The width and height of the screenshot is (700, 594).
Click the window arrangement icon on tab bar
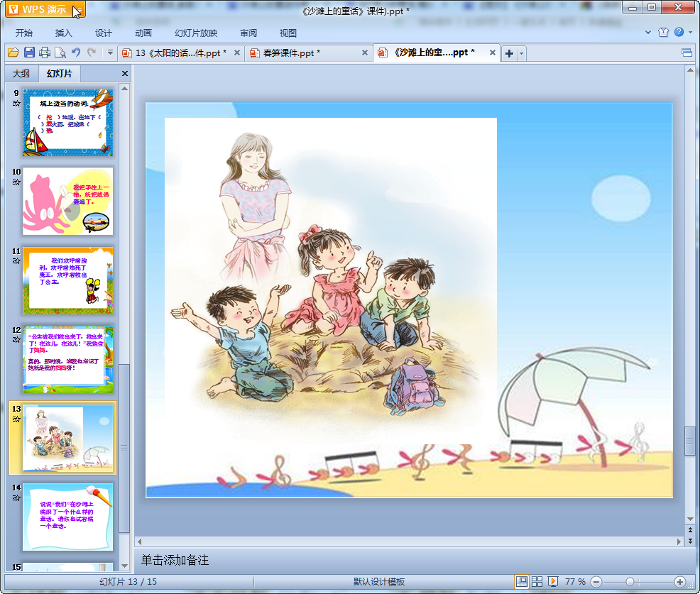(x=687, y=53)
